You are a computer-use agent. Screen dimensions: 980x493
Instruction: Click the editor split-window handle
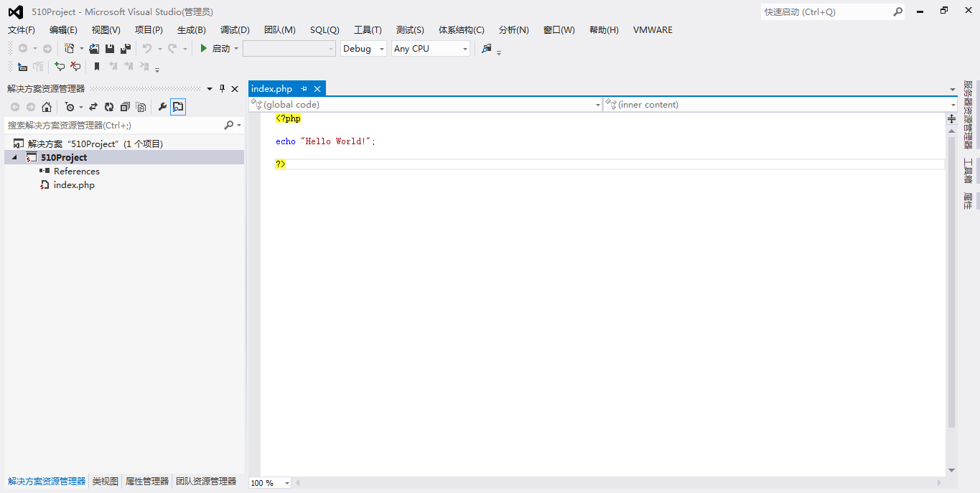tap(952, 118)
